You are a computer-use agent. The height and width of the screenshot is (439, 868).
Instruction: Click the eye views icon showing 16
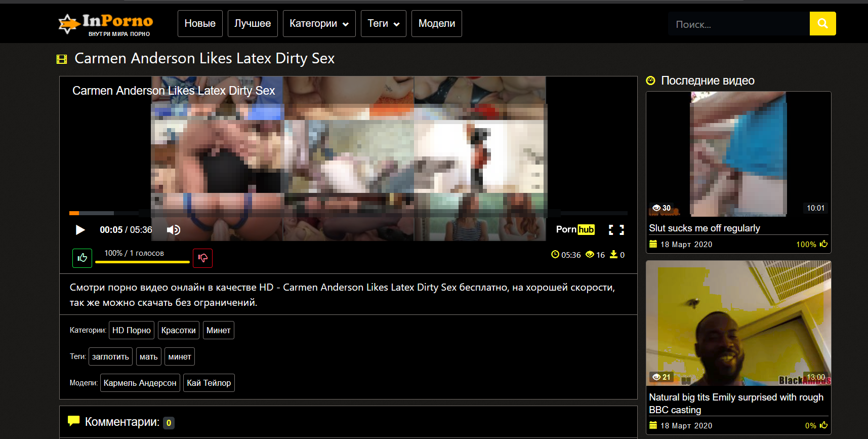[590, 255]
